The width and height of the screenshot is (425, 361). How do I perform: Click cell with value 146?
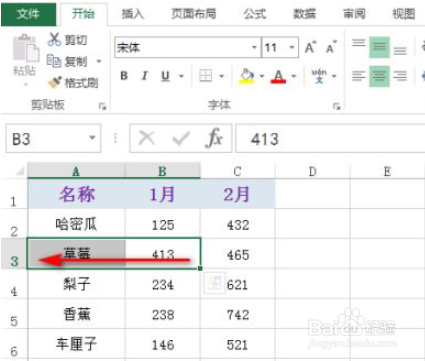[x=163, y=344]
